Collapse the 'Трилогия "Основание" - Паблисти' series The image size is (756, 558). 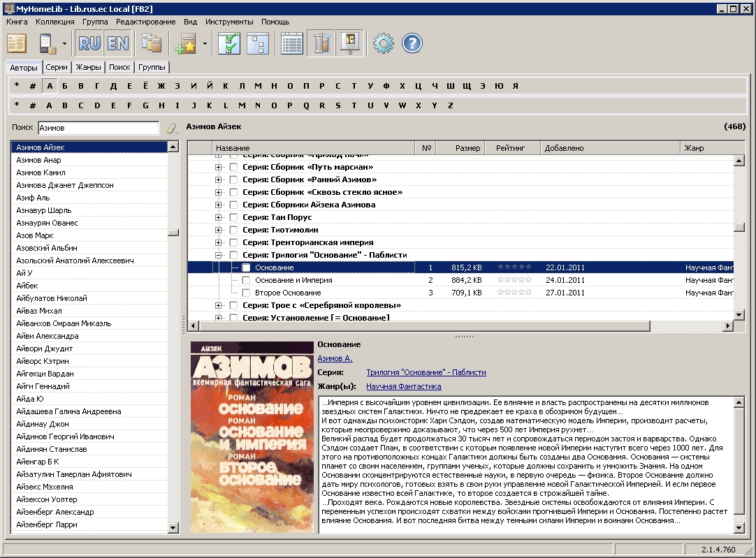218,255
